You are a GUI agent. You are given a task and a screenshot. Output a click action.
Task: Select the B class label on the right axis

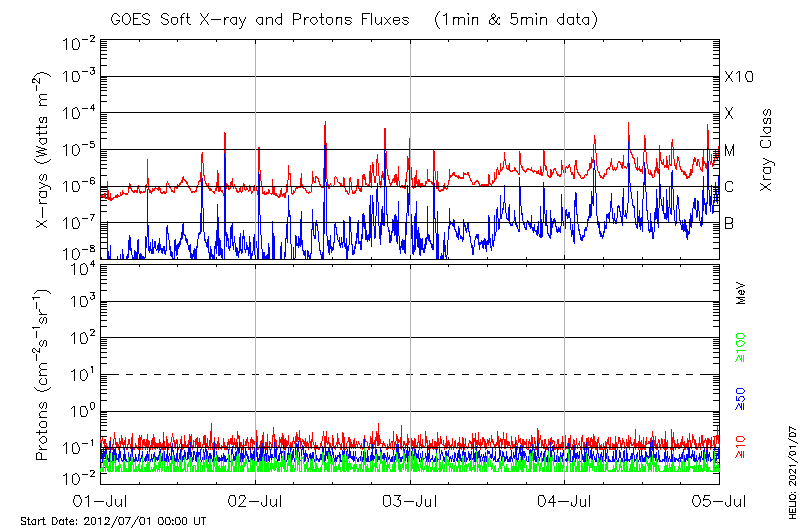pyautogui.click(x=729, y=223)
